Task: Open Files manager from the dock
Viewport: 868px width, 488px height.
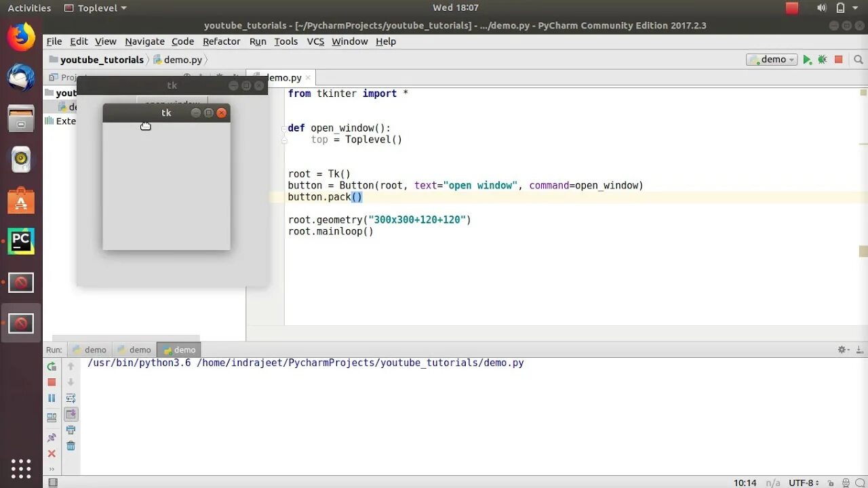Action: pos(21,119)
